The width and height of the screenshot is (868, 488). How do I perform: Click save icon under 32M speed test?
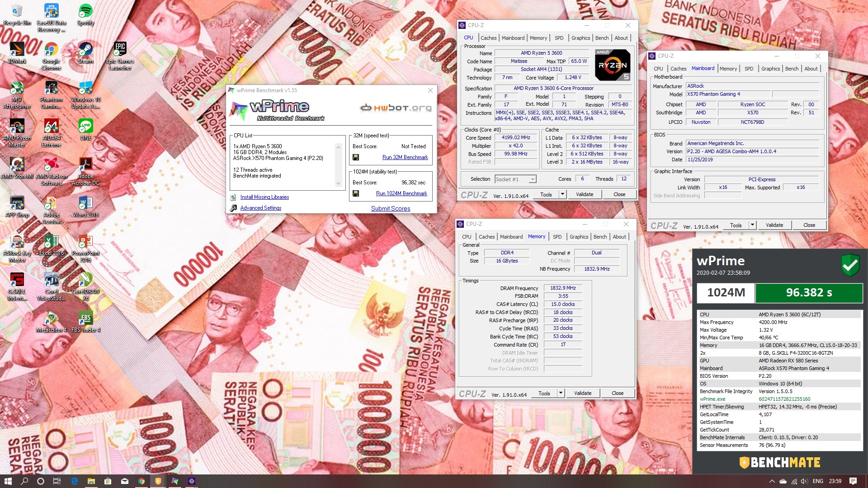[x=356, y=157]
